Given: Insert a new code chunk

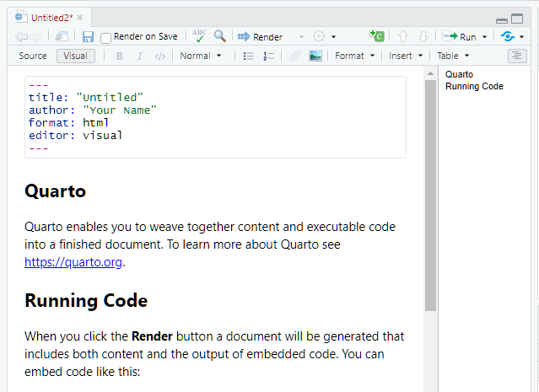Looking at the screenshot, I should pos(377,35).
